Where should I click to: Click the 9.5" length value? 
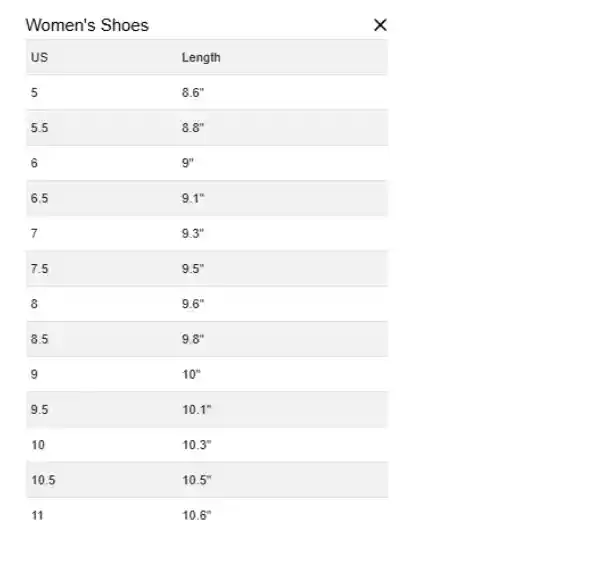click(x=193, y=269)
